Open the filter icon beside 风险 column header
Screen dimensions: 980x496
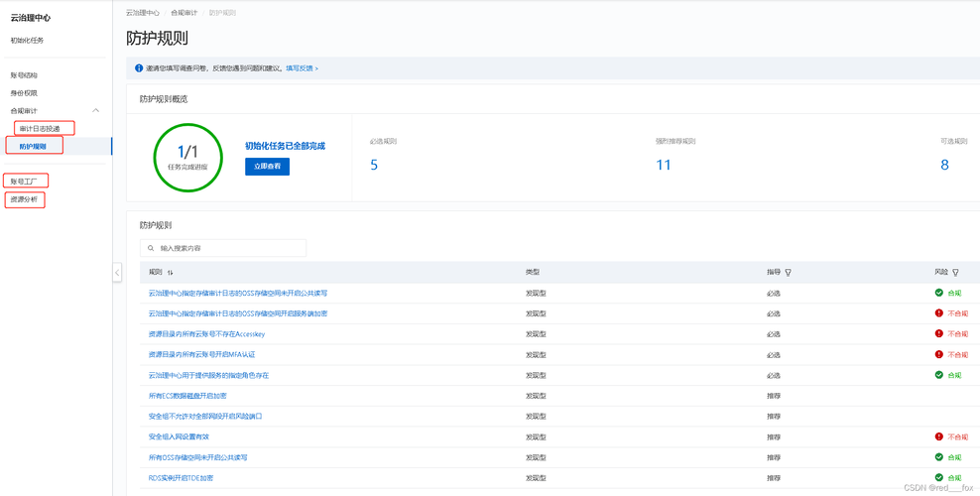click(x=955, y=273)
